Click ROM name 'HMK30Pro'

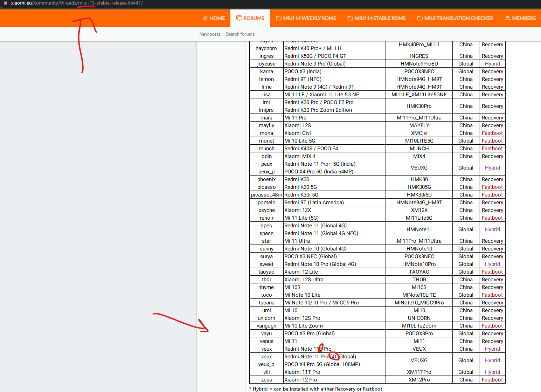(x=419, y=106)
